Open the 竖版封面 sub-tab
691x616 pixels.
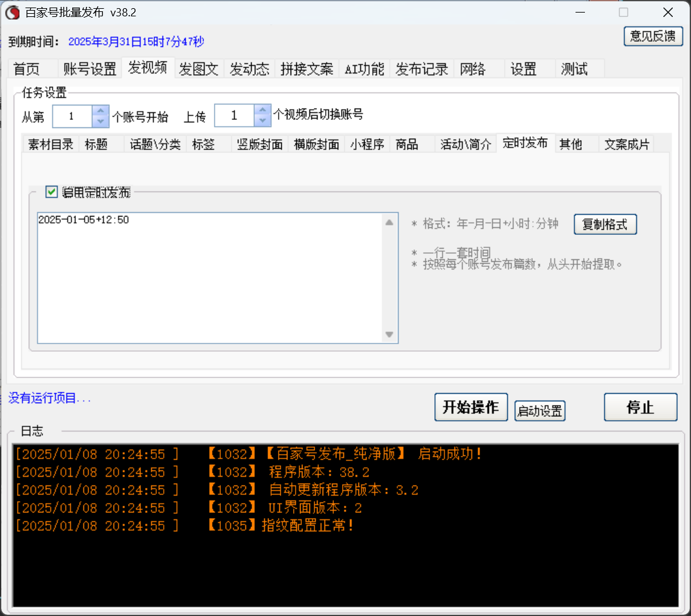(x=260, y=144)
